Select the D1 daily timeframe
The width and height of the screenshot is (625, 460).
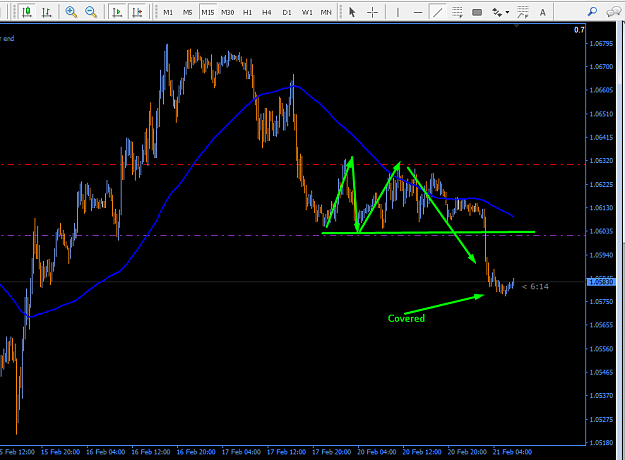(x=287, y=13)
